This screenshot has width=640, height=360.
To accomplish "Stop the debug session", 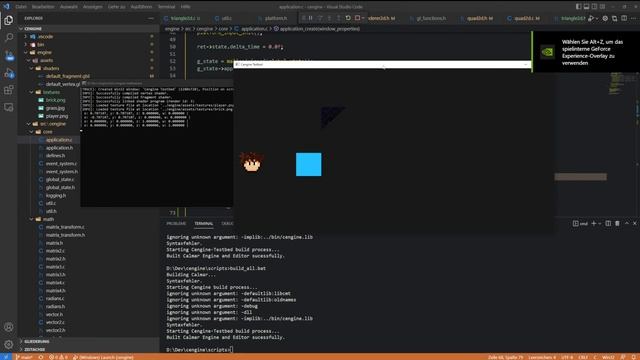I will 358,18.
